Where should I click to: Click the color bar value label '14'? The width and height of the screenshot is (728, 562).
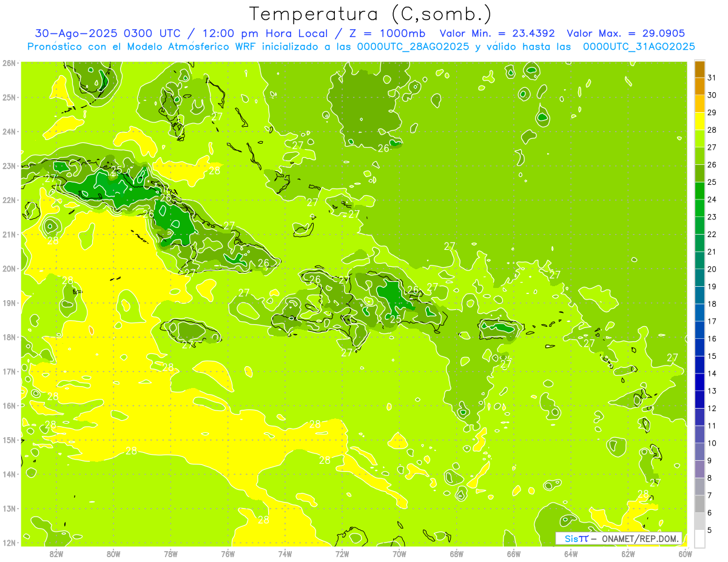tap(712, 373)
